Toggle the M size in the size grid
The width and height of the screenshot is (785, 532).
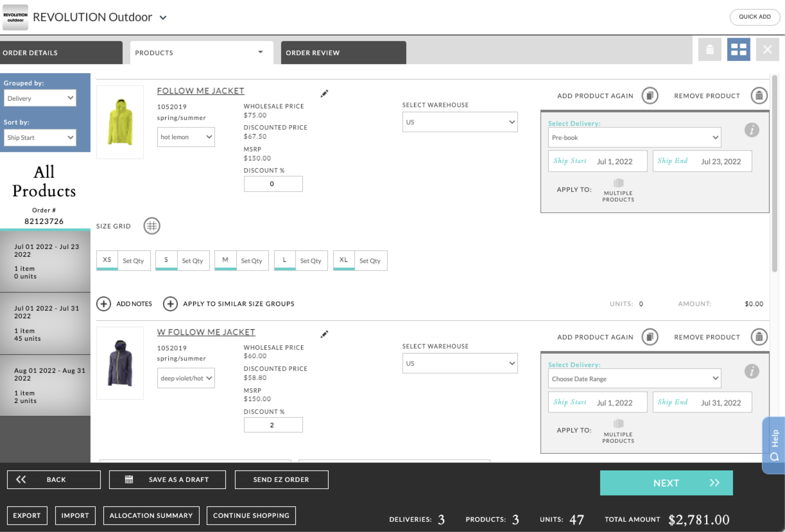pos(225,260)
